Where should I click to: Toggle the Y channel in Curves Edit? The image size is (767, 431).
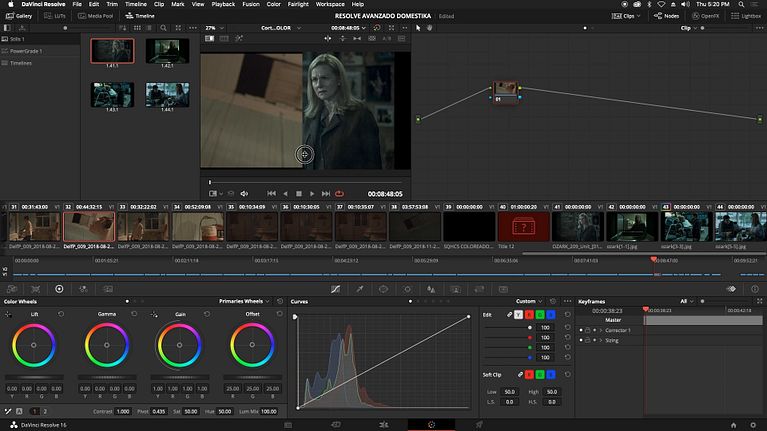(x=519, y=315)
